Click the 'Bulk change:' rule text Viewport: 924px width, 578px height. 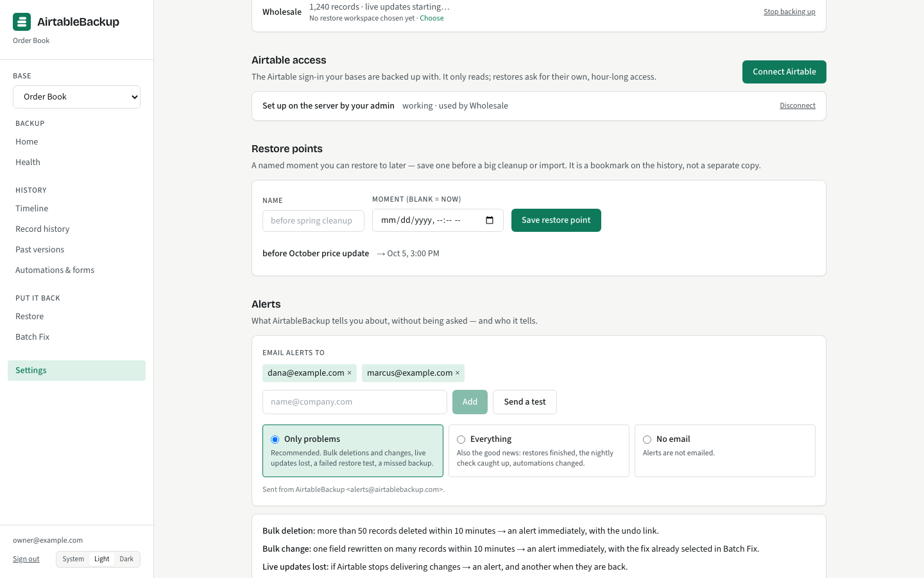click(x=287, y=549)
